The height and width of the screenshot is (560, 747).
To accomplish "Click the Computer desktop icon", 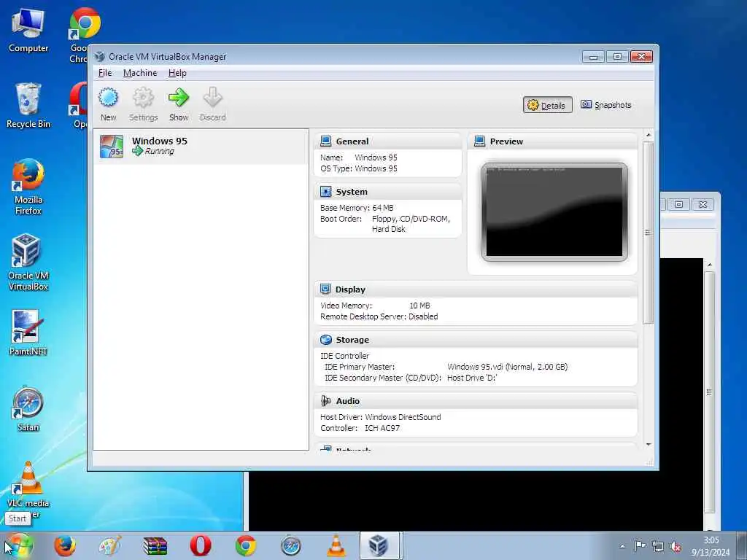I will tap(28, 30).
